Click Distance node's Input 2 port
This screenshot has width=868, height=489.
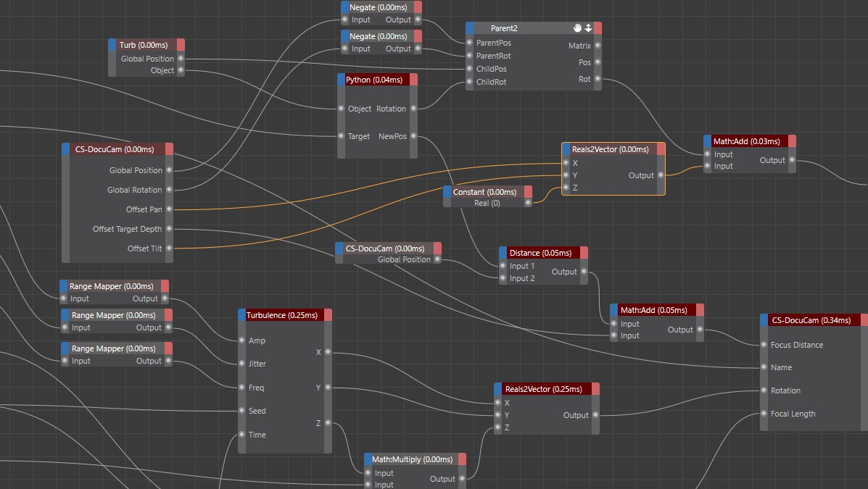pos(503,278)
